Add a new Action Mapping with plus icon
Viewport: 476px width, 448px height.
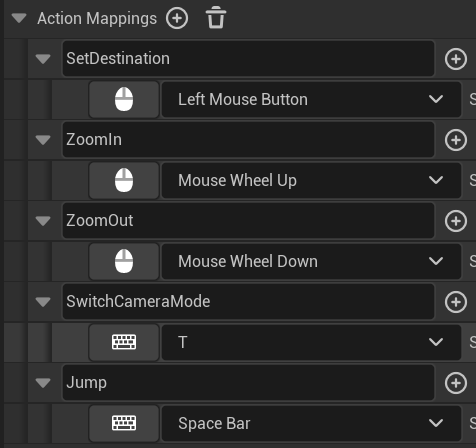[177, 18]
